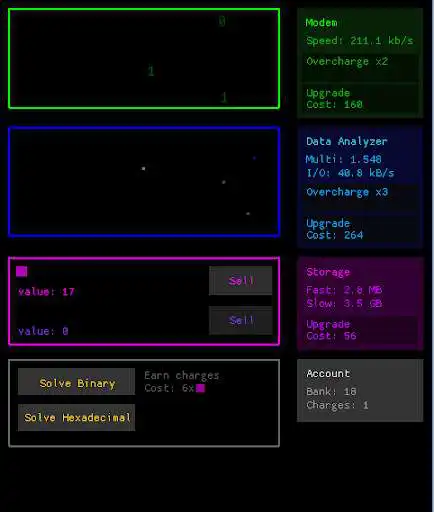The width and height of the screenshot is (434, 512).
Task: Start the Solve Hexadecimal puzzle
Action: tap(77, 418)
